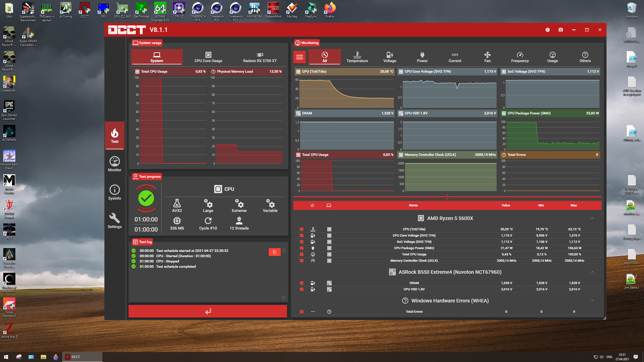Click the screenshot camera icon
This screenshot has height=362, width=644.
pos(560,30)
